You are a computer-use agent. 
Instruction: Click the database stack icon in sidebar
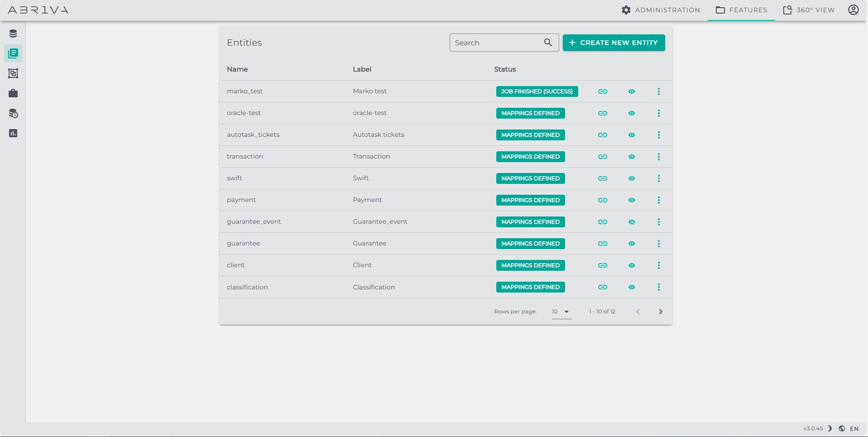[13, 34]
